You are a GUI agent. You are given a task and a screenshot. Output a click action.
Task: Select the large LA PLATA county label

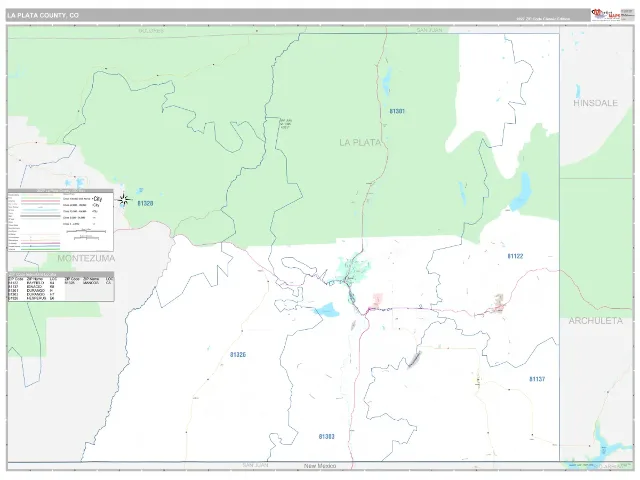pyautogui.click(x=360, y=142)
